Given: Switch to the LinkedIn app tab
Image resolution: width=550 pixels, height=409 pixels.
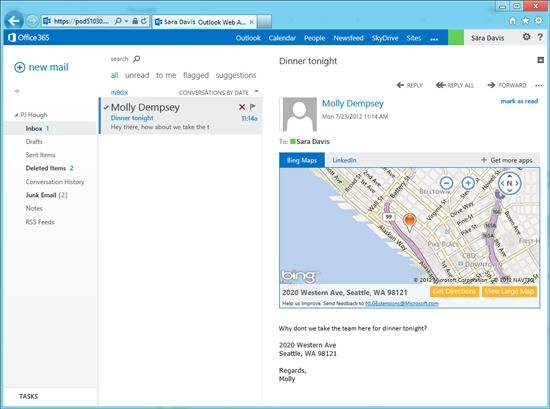Looking at the screenshot, I should tap(344, 160).
